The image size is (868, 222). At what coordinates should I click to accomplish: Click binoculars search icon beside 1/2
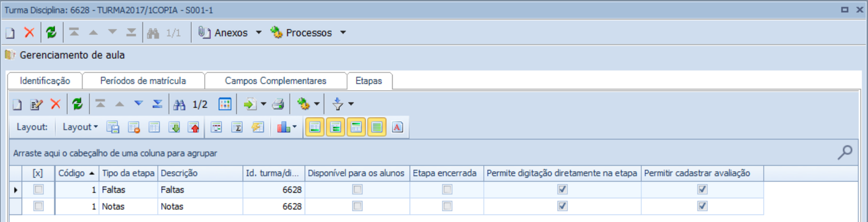(x=180, y=104)
